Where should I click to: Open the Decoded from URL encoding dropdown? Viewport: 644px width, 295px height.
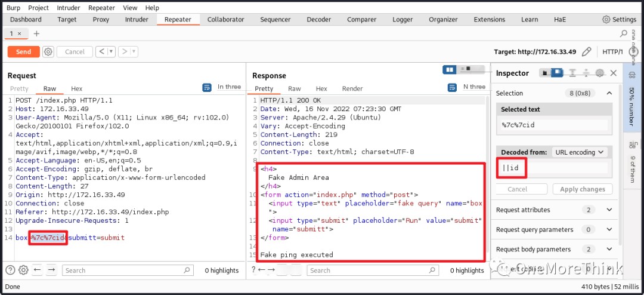point(579,152)
